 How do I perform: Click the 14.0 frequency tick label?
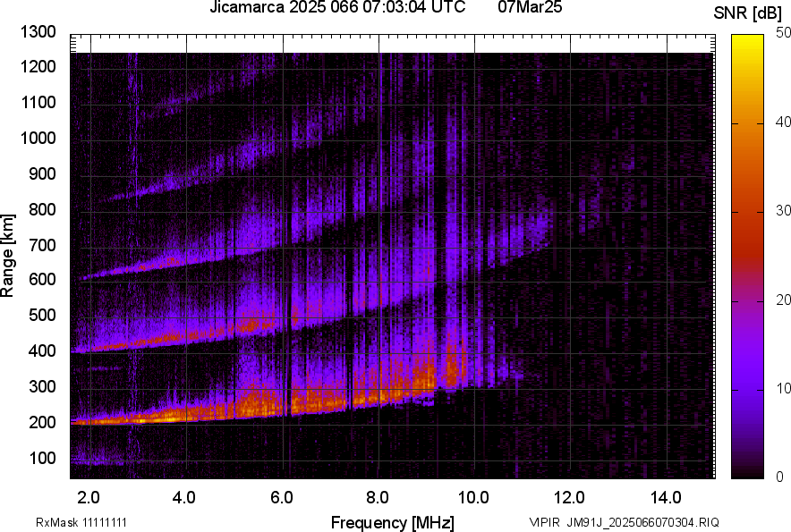(x=666, y=498)
